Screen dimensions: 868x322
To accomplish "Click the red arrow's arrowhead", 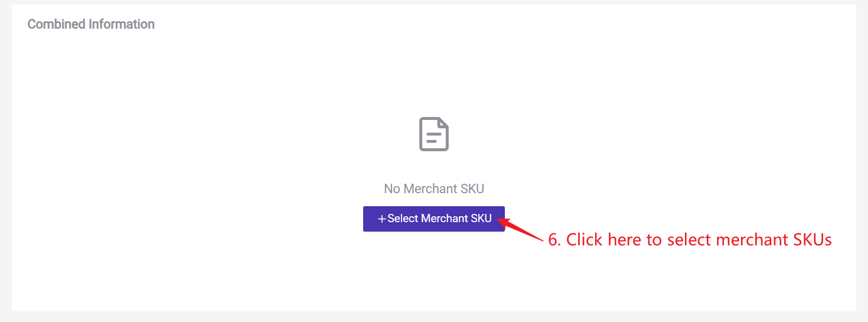I will (x=502, y=221).
